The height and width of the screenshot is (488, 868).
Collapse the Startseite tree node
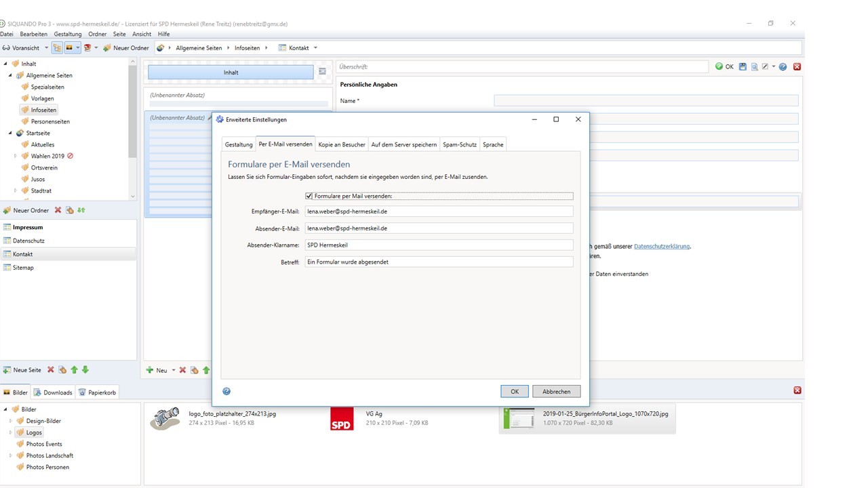tap(11, 134)
